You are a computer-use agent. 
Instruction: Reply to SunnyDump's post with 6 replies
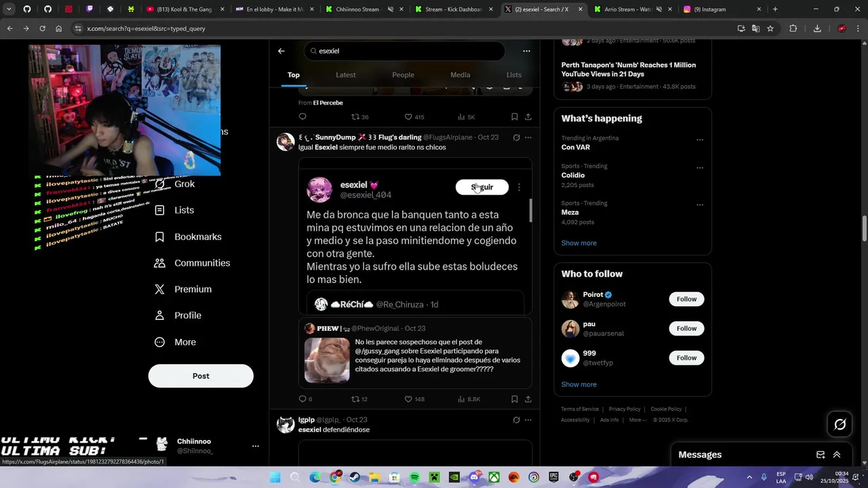tap(305, 399)
